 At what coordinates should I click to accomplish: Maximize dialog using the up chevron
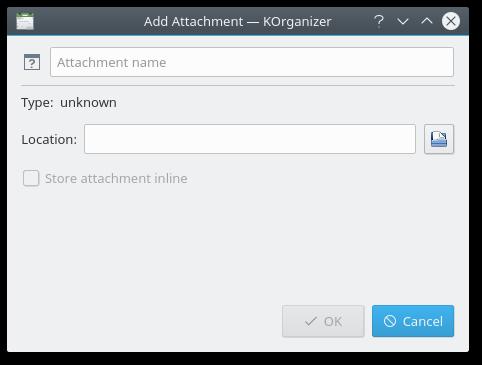(x=427, y=21)
